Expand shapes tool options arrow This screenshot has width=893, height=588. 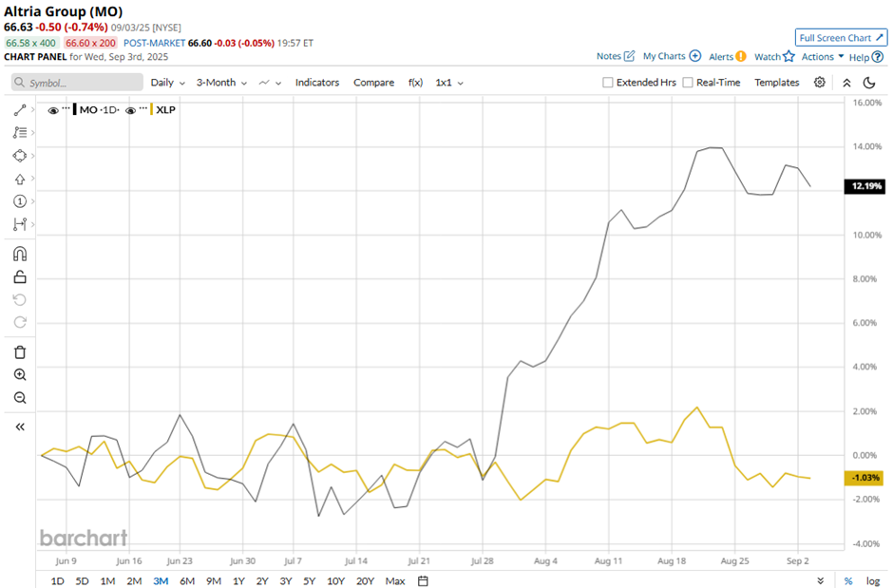[x=33, y=156]
